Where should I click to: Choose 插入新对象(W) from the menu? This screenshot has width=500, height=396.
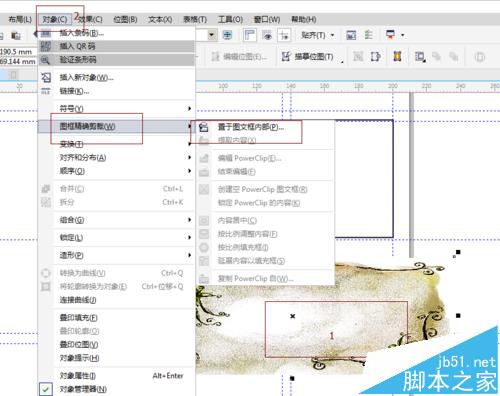click(x=116, y=78)
